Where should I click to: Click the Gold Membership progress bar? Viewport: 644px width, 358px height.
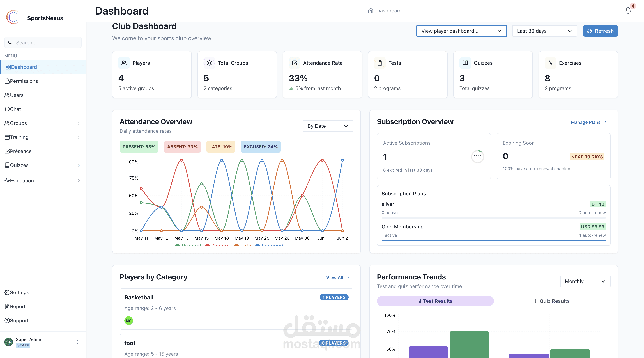493,240
